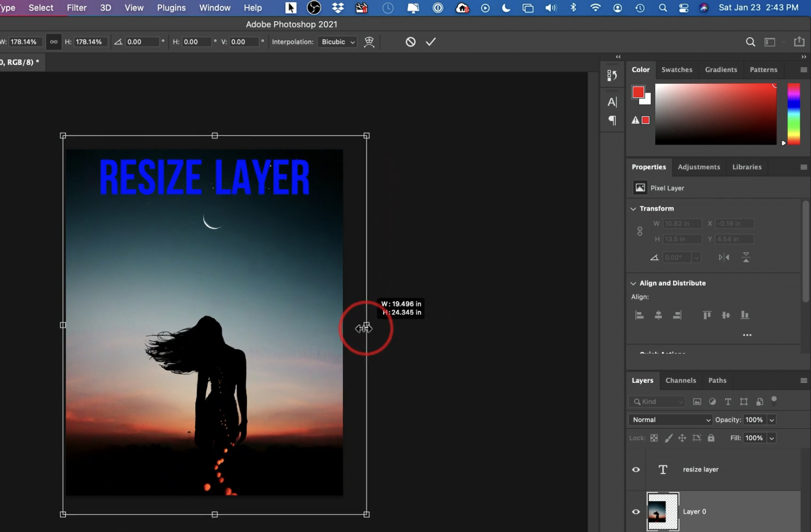
Task: Hide the resize layer text layer
Action: 636,470
